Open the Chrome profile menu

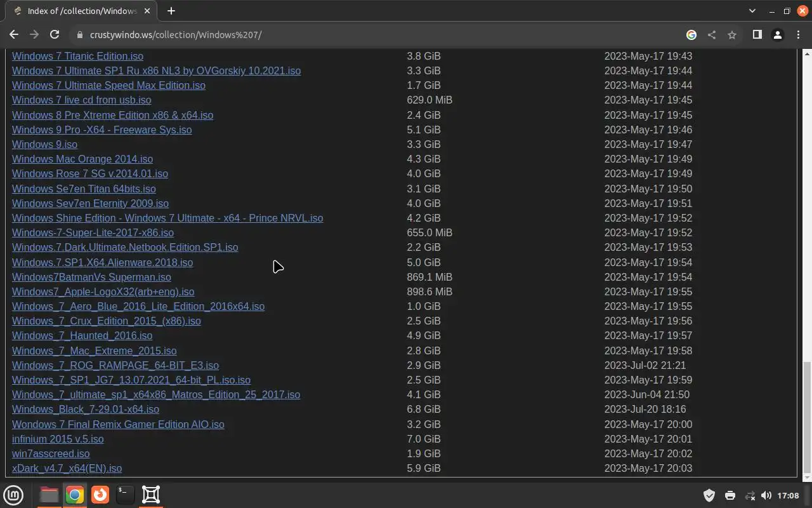click(778, 35)
